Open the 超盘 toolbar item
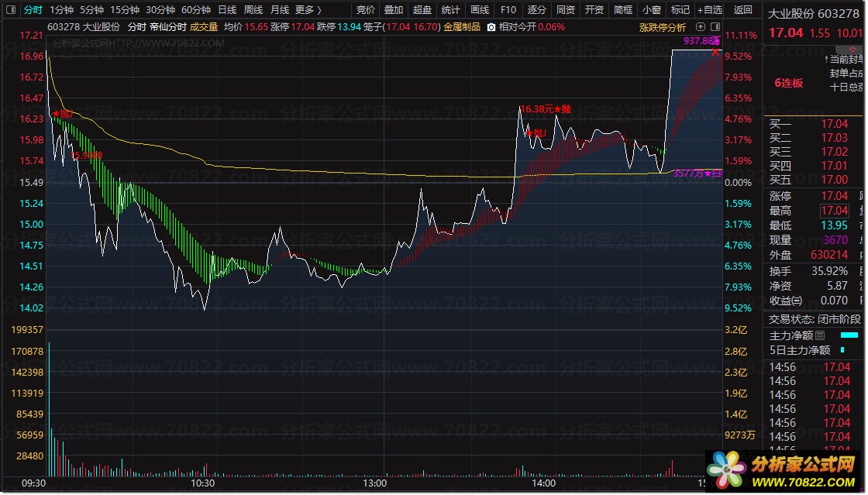The height and width of the screenshot is (495, 868). coord(422,9)
